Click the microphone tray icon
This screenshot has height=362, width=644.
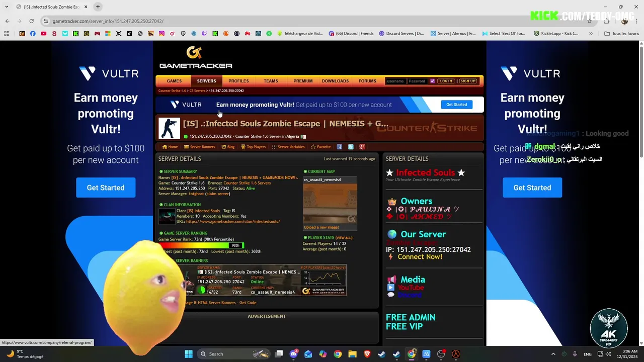point(575,354)
